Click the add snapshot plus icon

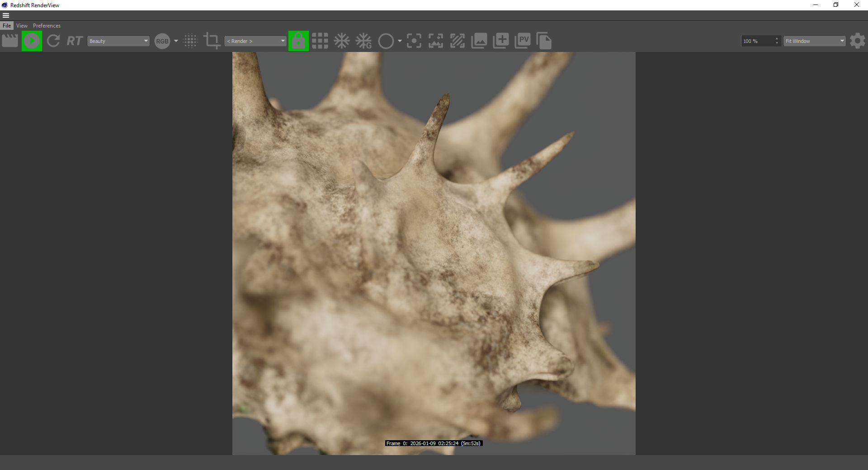click(x=501, y=41)
